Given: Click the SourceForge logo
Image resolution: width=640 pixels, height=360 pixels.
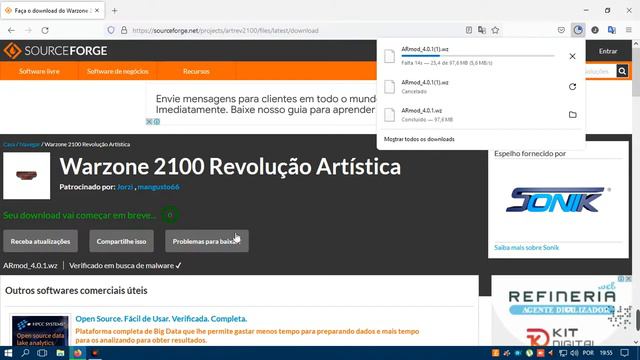Looking at the screenshot, I should (x=56, y=51).
